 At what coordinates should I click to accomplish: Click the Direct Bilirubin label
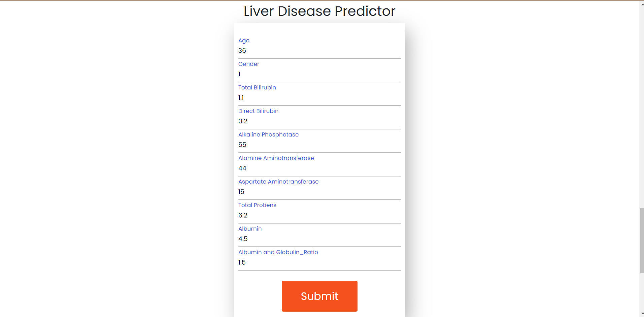pyautogui.click(x=258, y=111)
